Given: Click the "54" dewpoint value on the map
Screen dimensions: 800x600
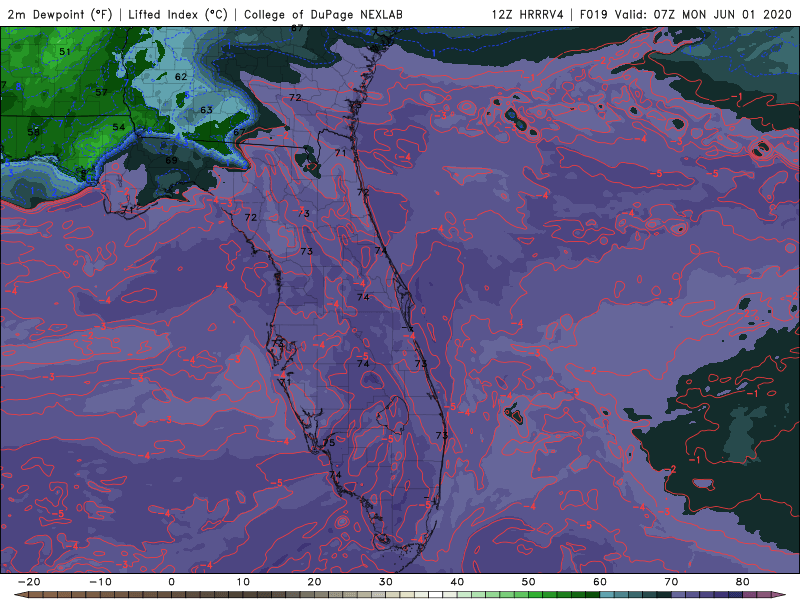Looking at the screenshot, I should pyautogui.click(x=119, y=127).
